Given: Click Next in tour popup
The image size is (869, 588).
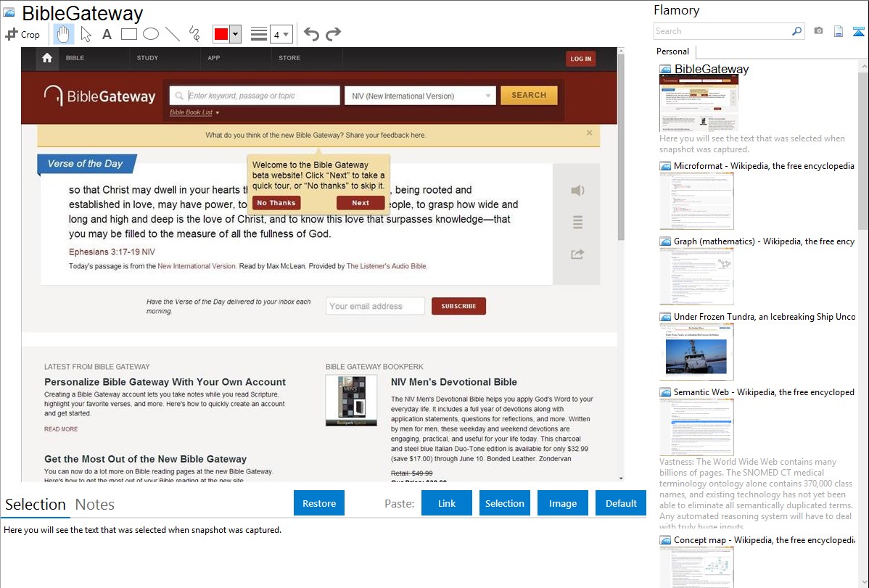Looking at the screenshot, I should click(361, 203).
